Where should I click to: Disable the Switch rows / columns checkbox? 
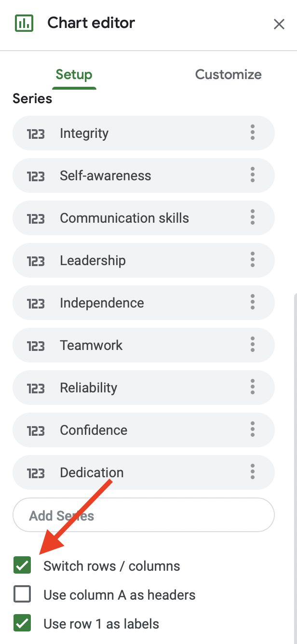[x=22, y=565]
